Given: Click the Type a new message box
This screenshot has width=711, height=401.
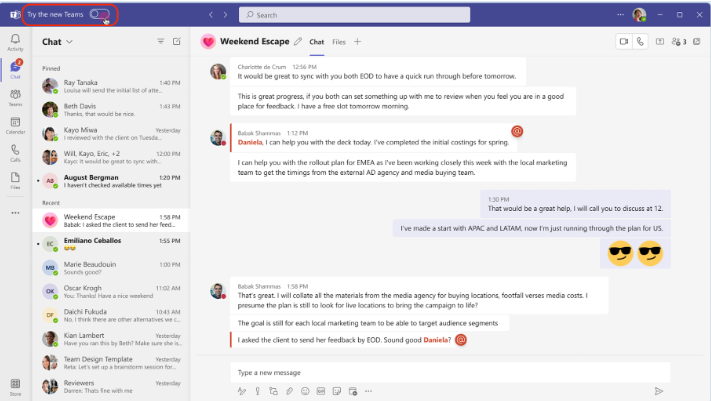Looking at the screenshot, I should pos(450,372).
